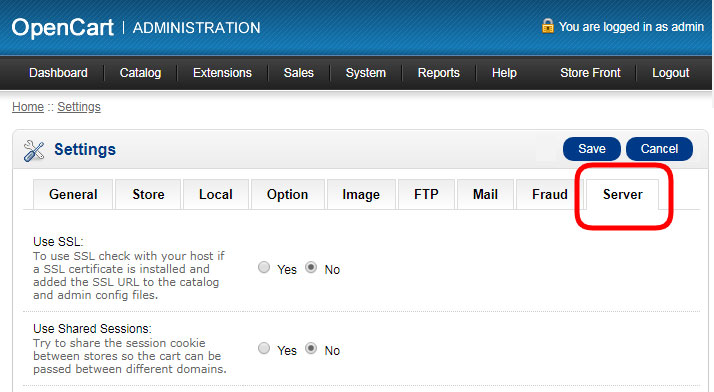Click the Cancel button
The width and height of the screenshot is (714, 392).
click(659, 149)
